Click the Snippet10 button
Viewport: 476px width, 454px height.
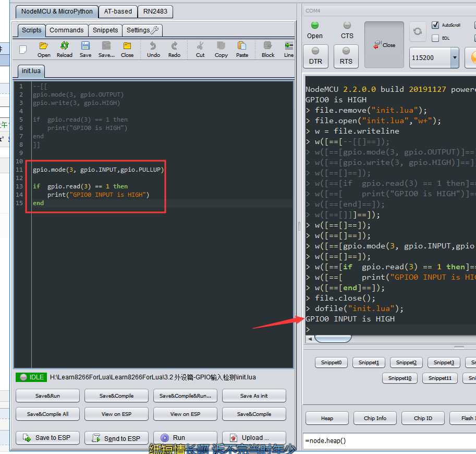[x=400, y=378]
